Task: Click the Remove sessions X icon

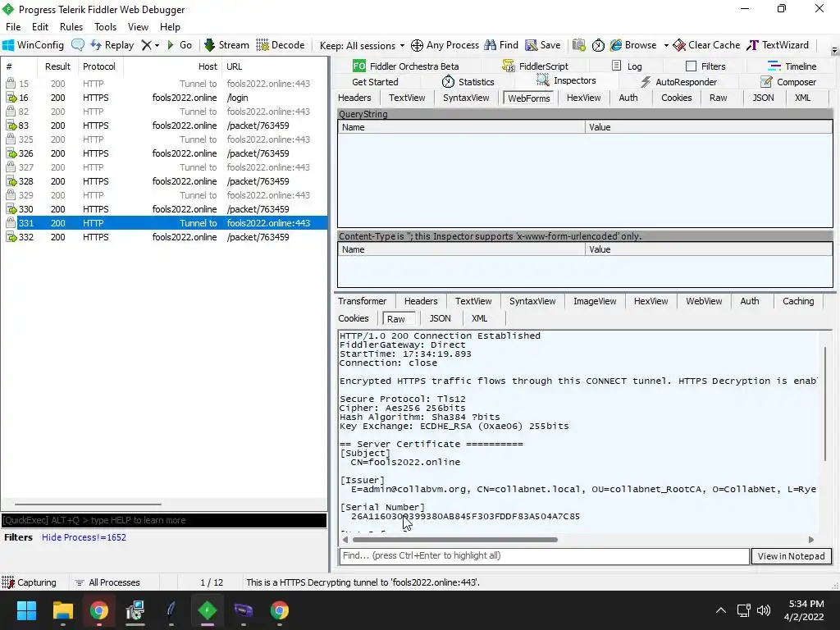Action: tap(146, 45)
